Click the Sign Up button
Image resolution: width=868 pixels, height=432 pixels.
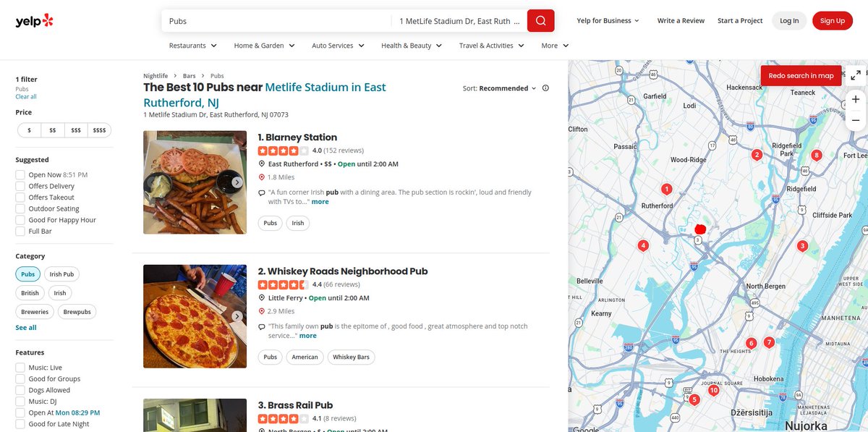tap(833, 21)
